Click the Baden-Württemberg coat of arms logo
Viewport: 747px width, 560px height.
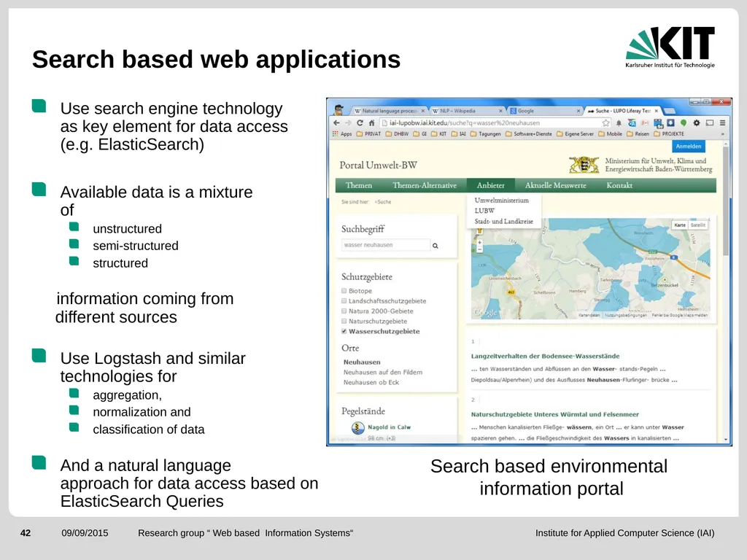[584, 165]
